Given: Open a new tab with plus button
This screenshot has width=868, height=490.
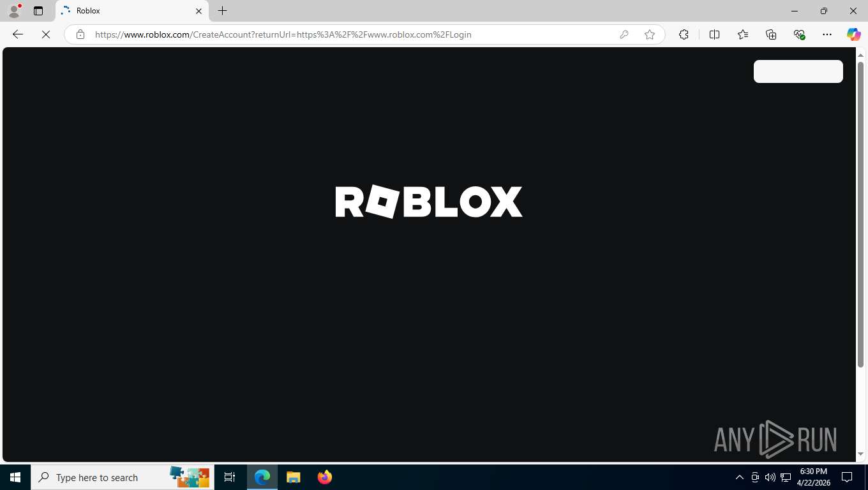Looking at the screenshot, I should pos(222,11).
